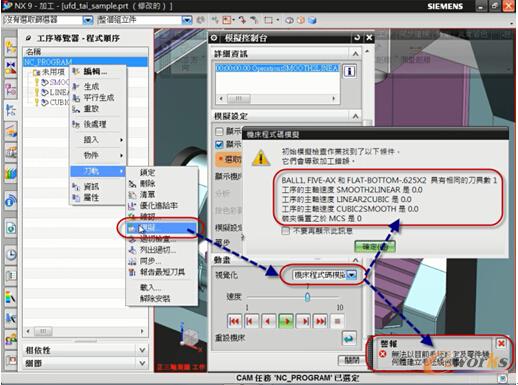The image size is (518, 385).
Task: Fast-forward to end in animation controls
Action: click(x=320, y=321)
